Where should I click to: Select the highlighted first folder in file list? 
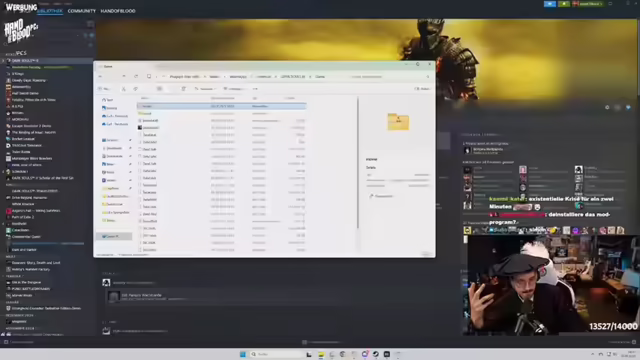click(x=222, y=106)
